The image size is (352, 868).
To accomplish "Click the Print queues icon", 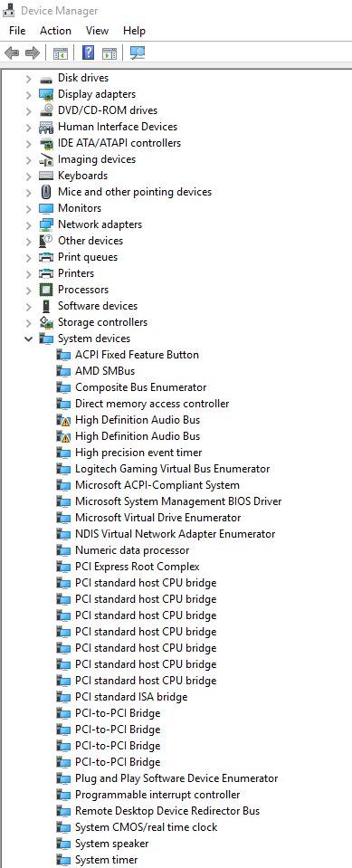I will tap(46, 257).
